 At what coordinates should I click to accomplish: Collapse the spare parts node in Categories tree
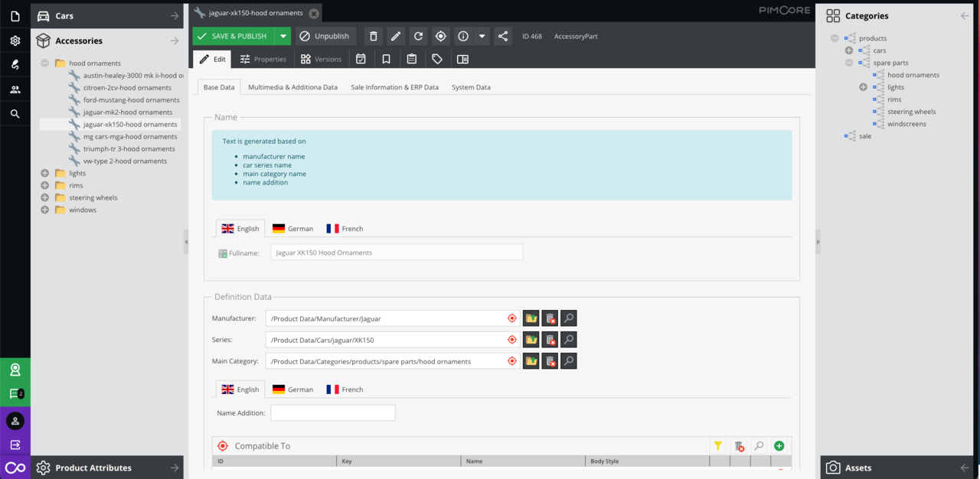tap(849, 63)
